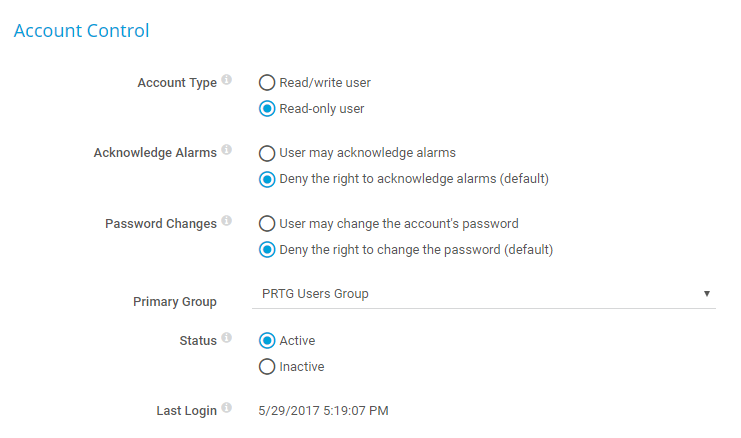Click help icon beside Status label

pos(227,338)
